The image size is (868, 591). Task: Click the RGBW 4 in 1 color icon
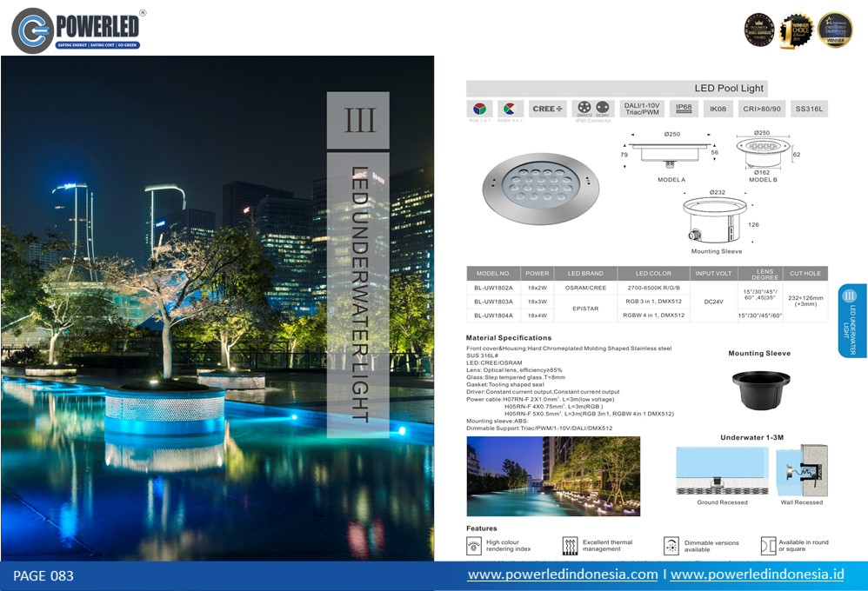coord(510,109)
